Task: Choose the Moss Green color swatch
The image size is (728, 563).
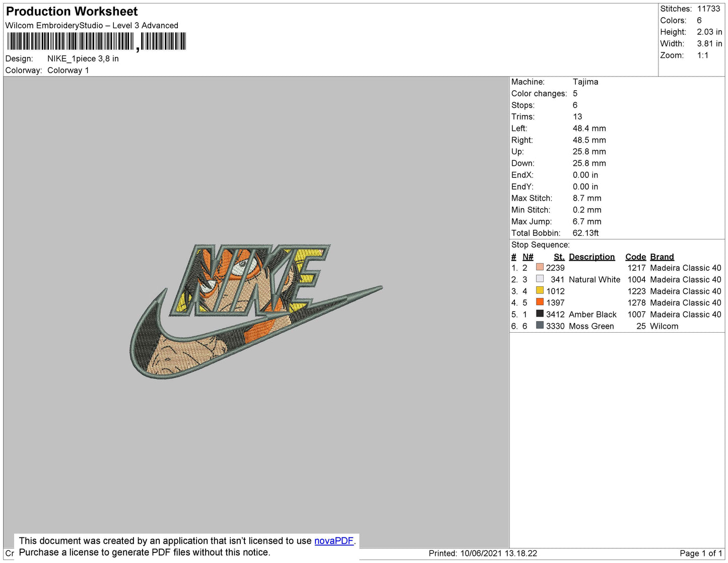Action: tap(540, 326)
